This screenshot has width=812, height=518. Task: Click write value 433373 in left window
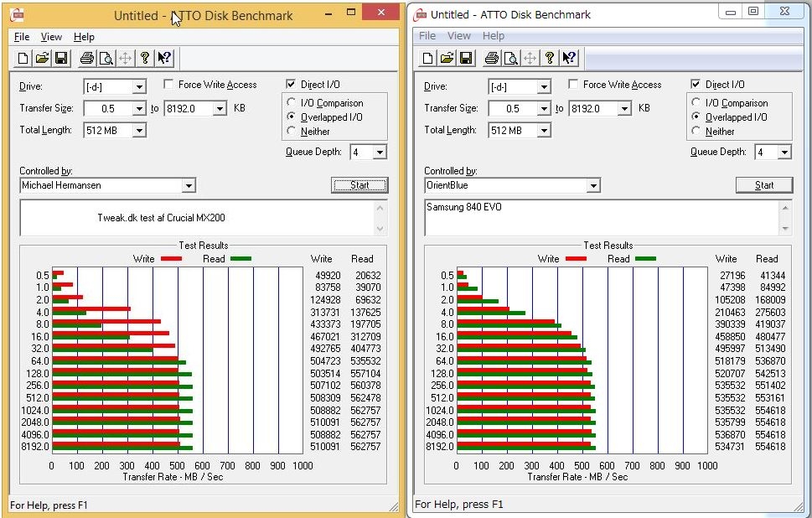click(x=325, y=324)
